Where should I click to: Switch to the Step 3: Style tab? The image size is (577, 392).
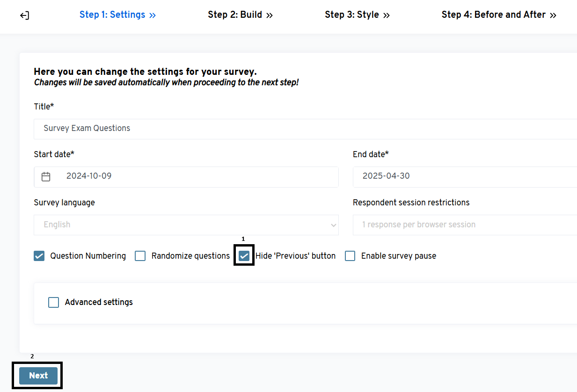point(352,15)
